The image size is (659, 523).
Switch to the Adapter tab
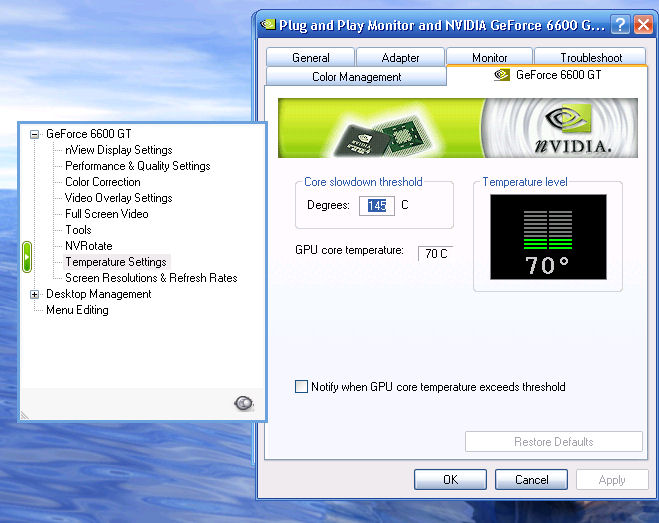400,58
